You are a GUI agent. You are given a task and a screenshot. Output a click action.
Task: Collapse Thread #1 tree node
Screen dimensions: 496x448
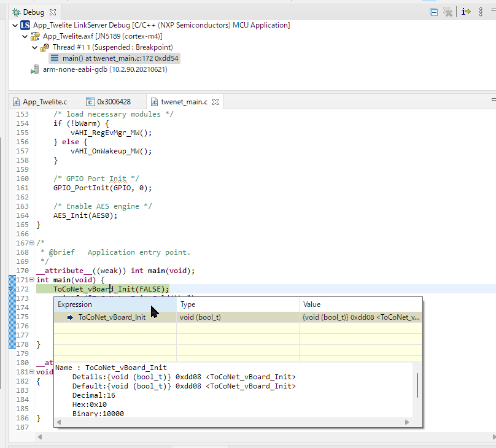(34, 47)
